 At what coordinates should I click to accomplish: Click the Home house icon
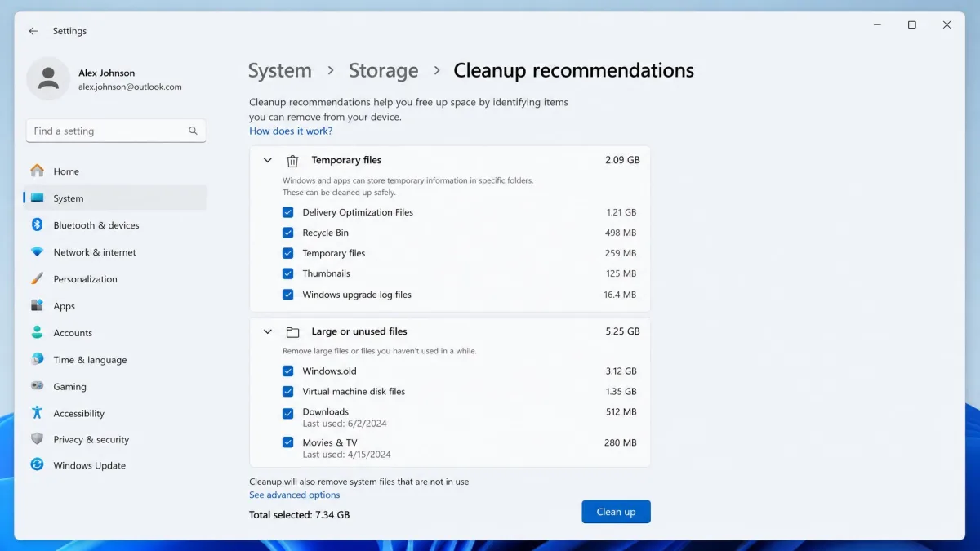[x=38, y=171]
